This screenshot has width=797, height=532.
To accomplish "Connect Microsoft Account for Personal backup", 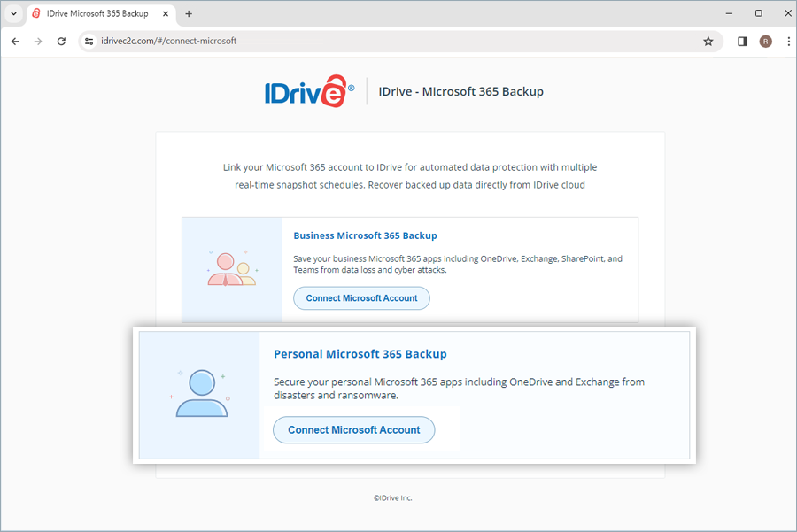I will click(x=354, y=430).
